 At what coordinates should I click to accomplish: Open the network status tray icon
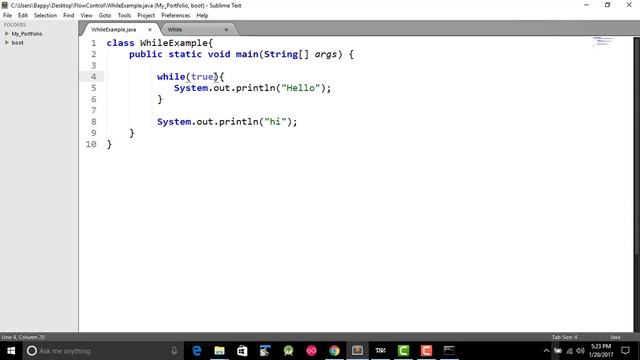pyautogui.click(x=569, y=351)
